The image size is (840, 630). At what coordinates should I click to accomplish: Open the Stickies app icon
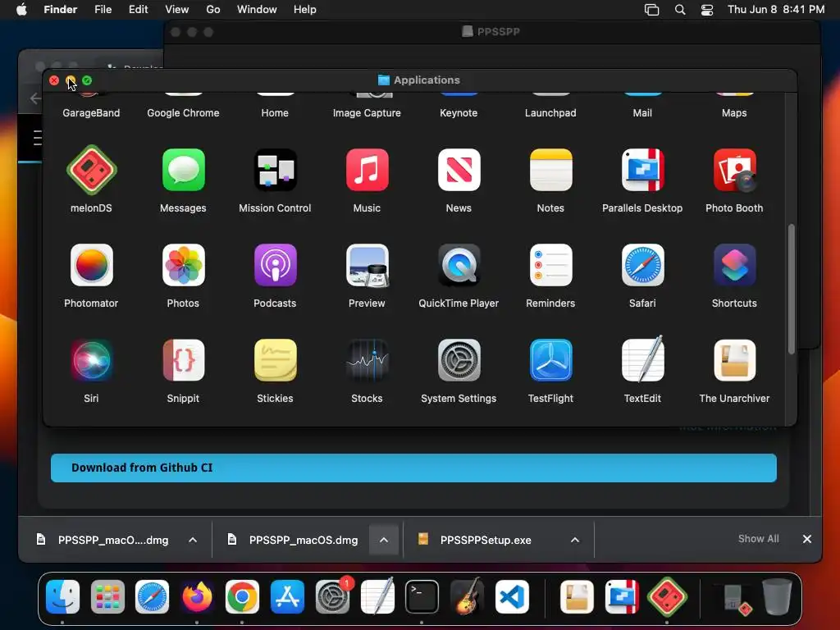click(275, 360)
